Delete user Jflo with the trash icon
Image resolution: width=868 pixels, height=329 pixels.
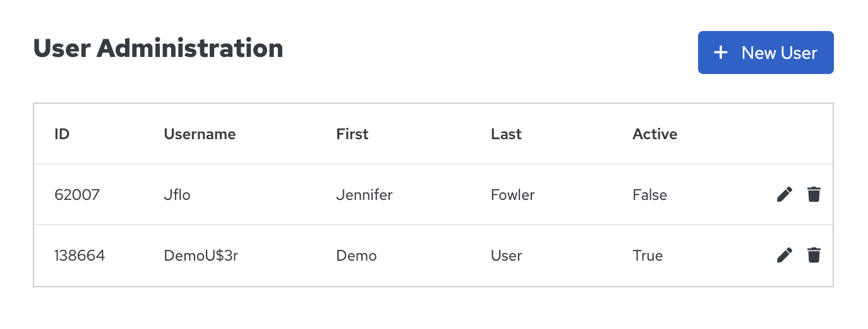point(814,194)
